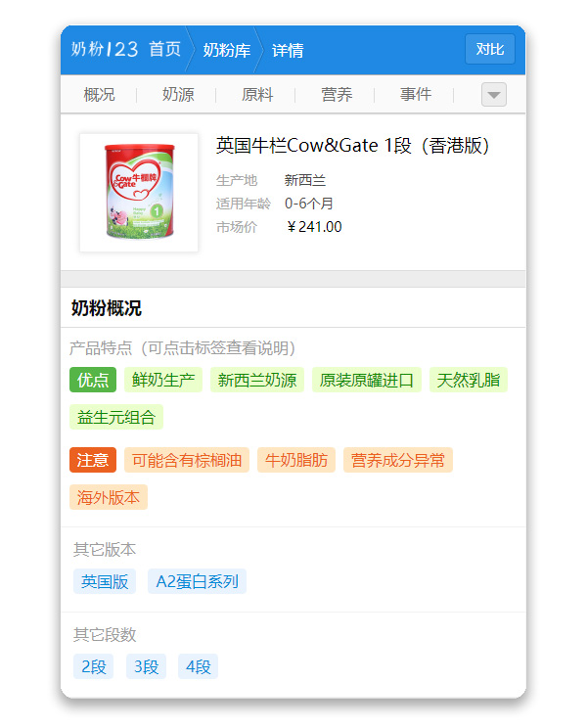Viewport: 587px width, 728px height.
Task: Show the 益生元组合 tag details
Action: coord(116,417)
